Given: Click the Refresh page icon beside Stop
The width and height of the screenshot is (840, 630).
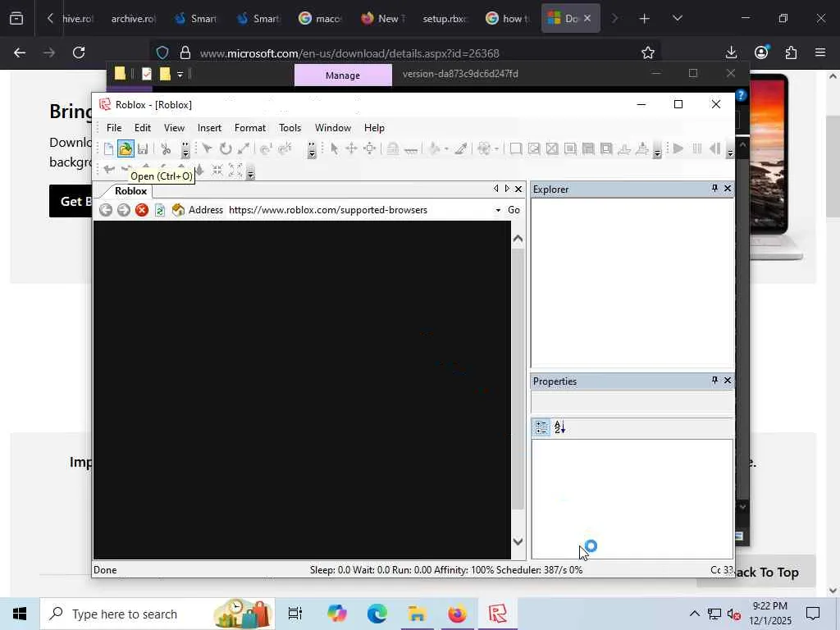Looking at the screenshot, I should point(160,210).
